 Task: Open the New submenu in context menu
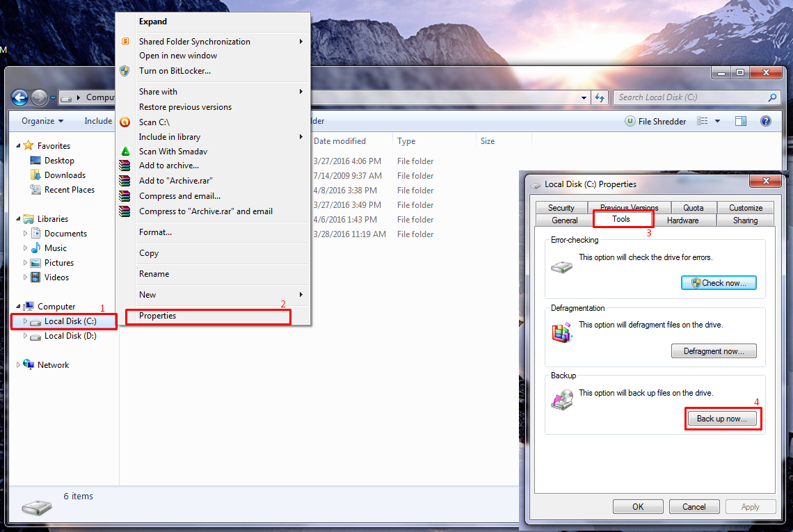213,294
